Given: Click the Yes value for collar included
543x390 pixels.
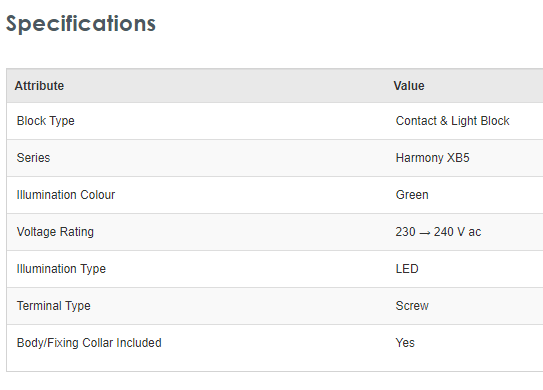Looking at the screenshot, I should [x=405, y=343].
